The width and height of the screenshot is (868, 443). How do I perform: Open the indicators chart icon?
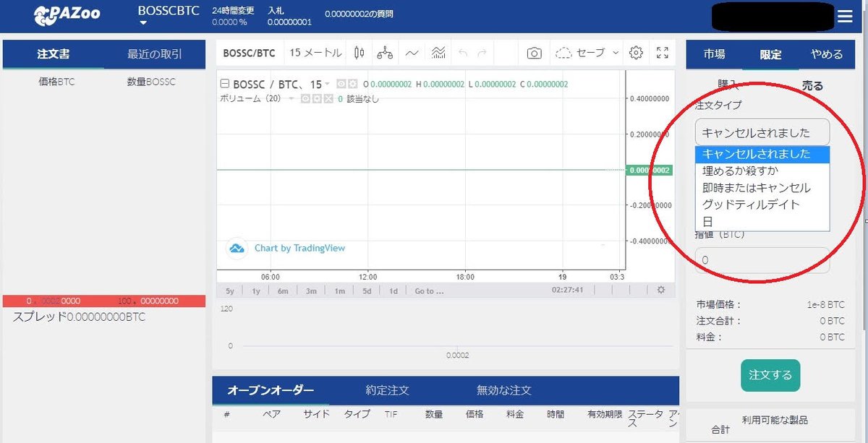438,53
